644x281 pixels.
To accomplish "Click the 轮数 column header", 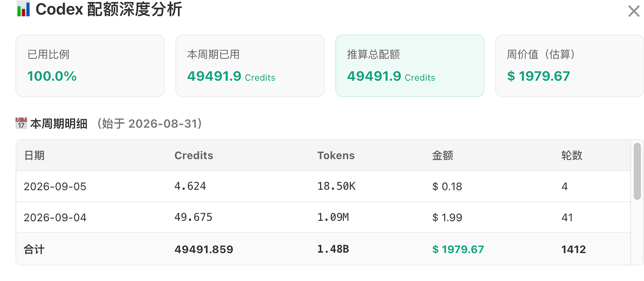I will pyautogui.click(x=572, y=155).
